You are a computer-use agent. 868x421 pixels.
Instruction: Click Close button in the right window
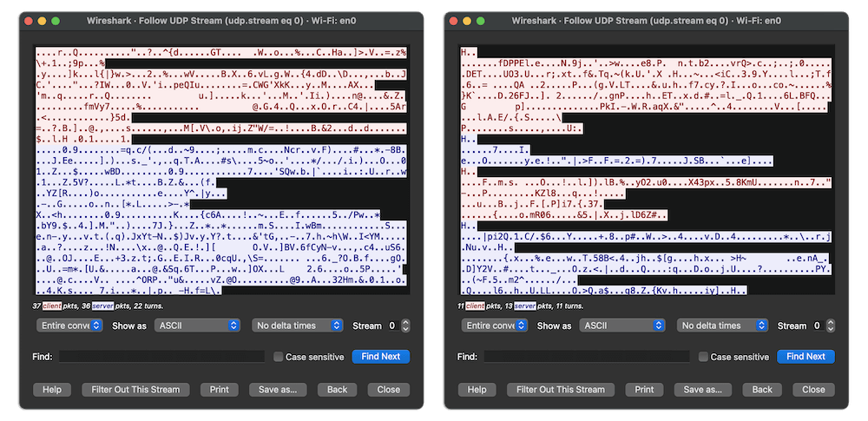click(814, 390)
